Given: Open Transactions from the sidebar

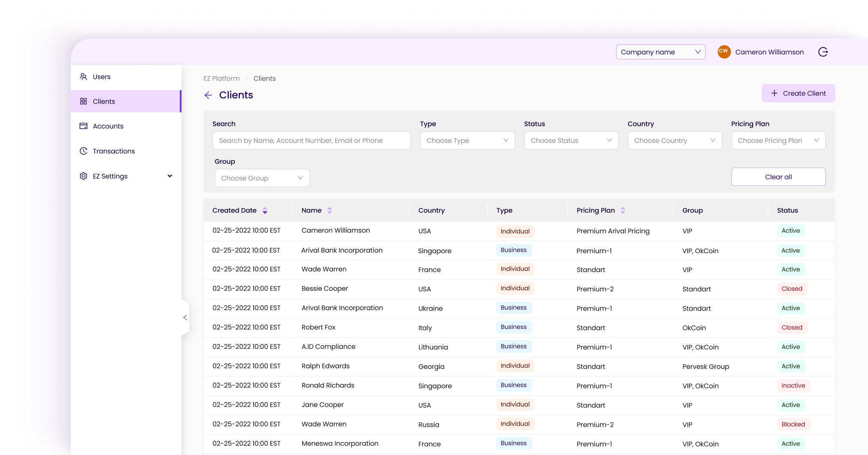Looking at the screenshot, I should (126, 151).
